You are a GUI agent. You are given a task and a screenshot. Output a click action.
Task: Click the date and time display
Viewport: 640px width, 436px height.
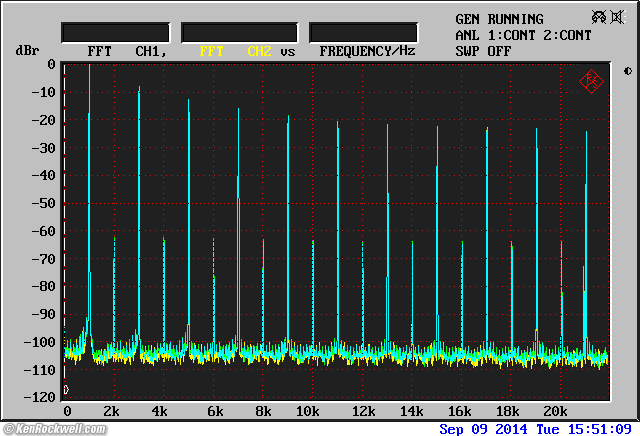(538, 428)
